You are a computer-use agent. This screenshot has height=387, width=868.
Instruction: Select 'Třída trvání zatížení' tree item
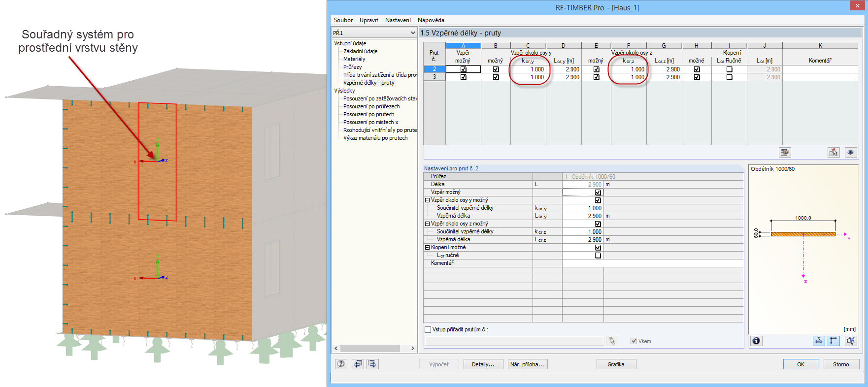[x=380, y=75]
